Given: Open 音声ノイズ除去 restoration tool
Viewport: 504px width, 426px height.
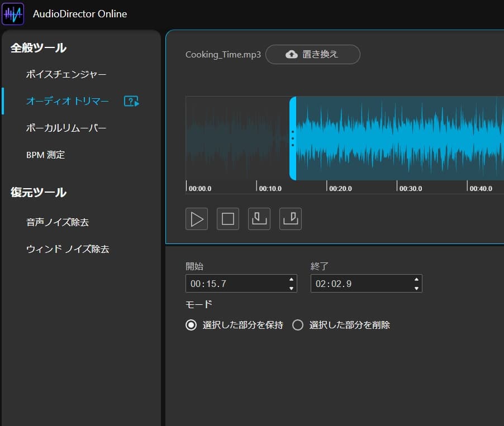Looking at the screenshot, I should coord(57,222).
